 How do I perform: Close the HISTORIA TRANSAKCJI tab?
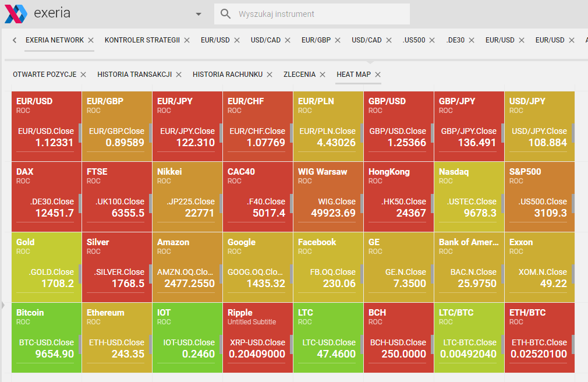click(x=179, y=75)
